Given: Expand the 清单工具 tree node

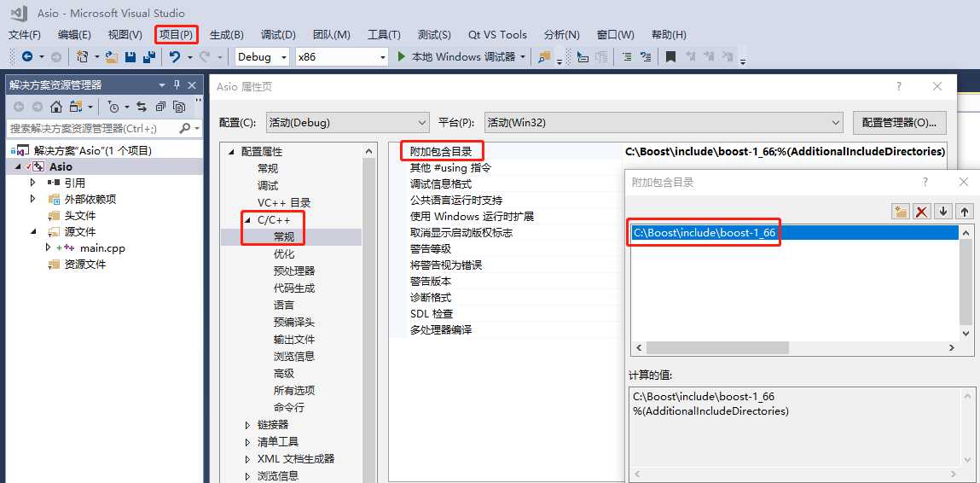Looking at the screenshot, I should [x=249, y=442].
